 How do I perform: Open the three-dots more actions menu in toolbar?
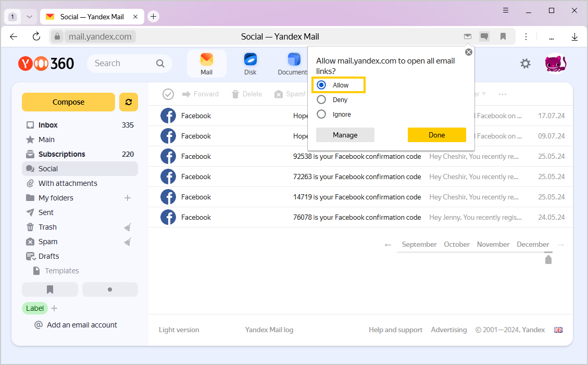502,94
